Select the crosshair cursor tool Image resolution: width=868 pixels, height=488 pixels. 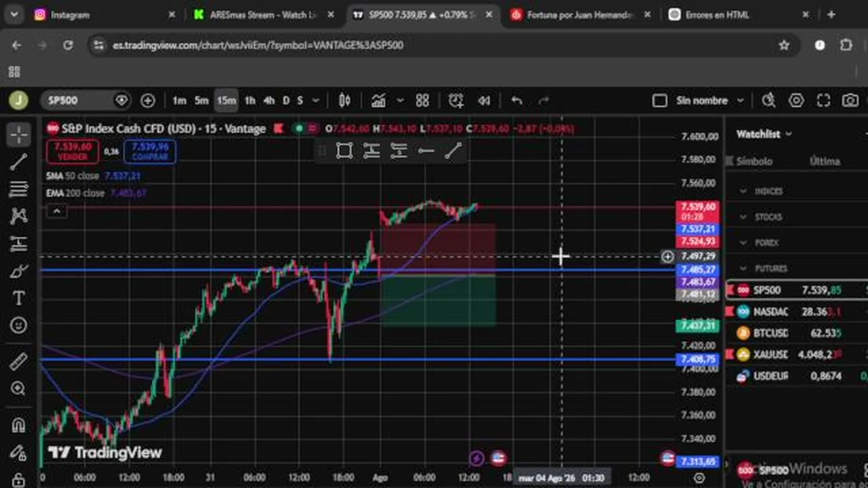[x=19, y=134]
